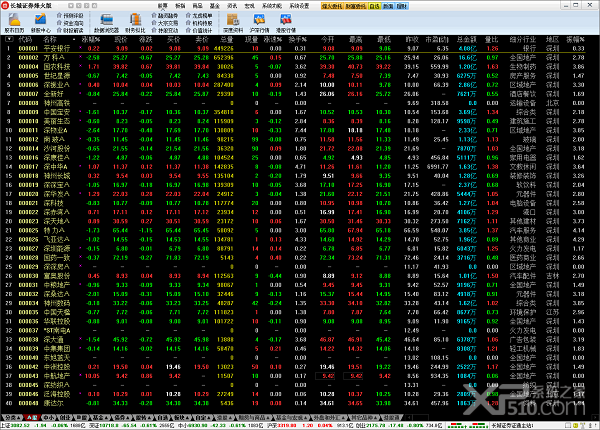Sort by the 振幅% column header
The height and width of the screenshot is (430, 600).
(576, 39)
